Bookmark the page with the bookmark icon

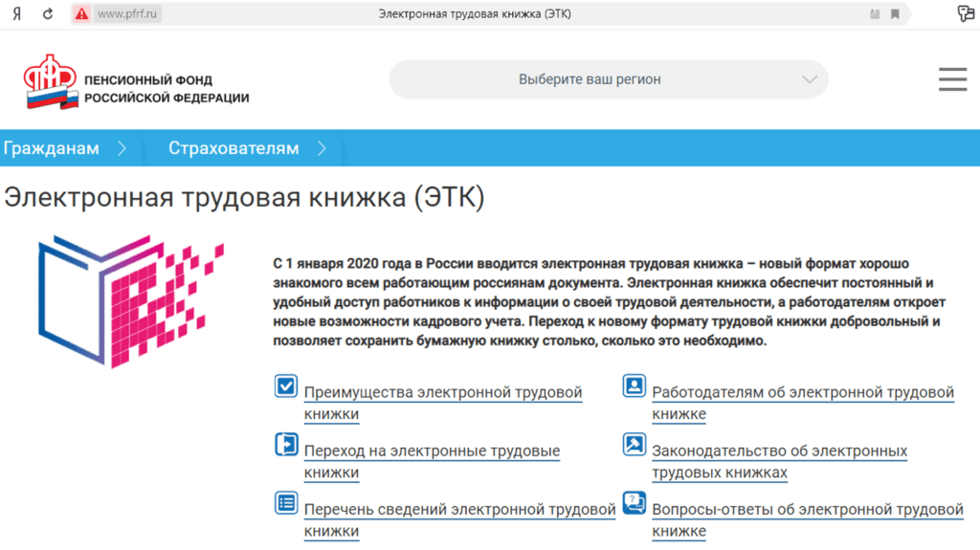point(895,13)
